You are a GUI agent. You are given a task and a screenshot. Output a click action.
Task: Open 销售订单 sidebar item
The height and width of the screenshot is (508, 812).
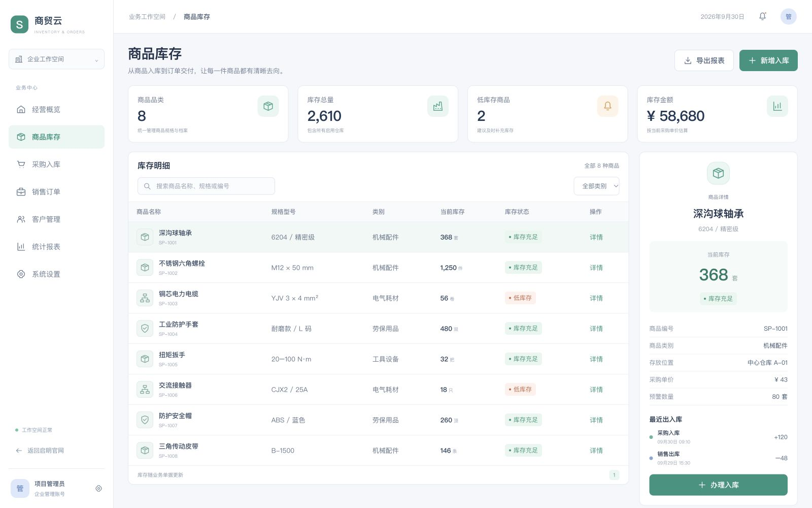[56, 192]
